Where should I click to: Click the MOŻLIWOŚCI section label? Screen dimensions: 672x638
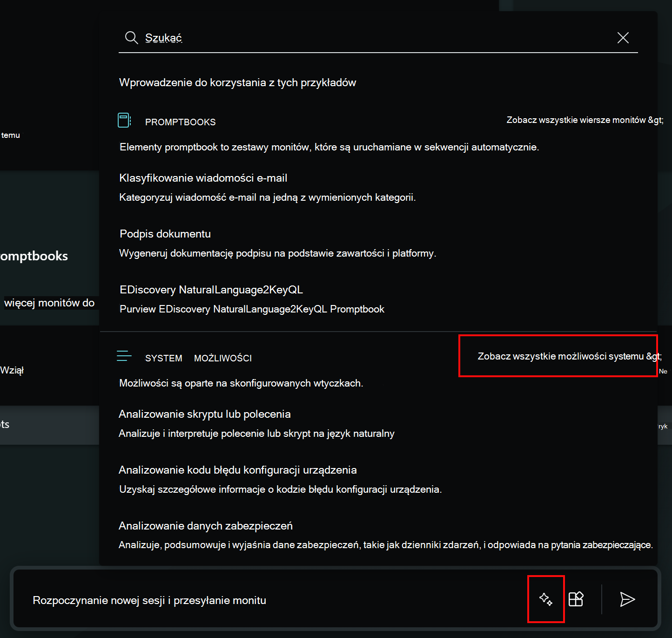coord(223,358)
